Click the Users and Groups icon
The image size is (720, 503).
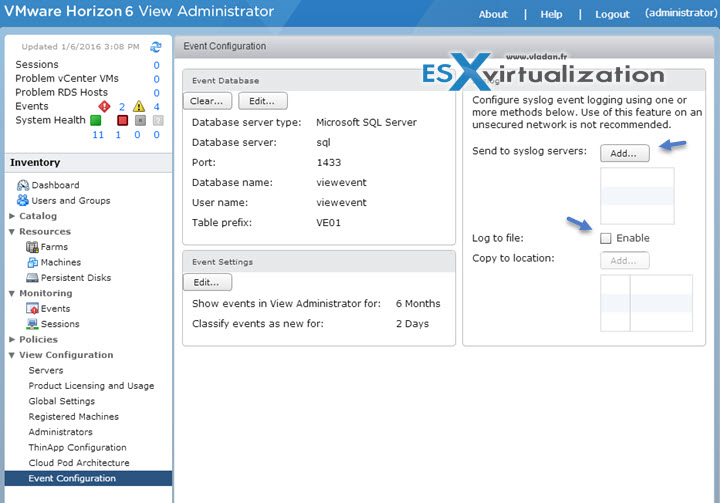coord(22,200)
